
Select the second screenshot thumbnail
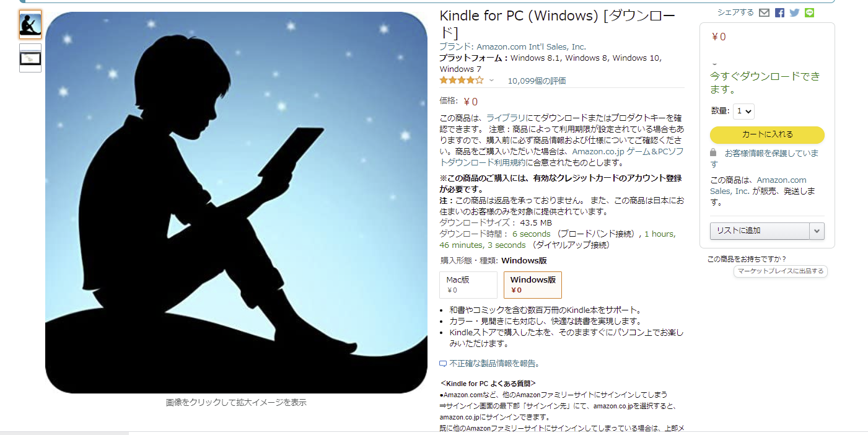30,58
